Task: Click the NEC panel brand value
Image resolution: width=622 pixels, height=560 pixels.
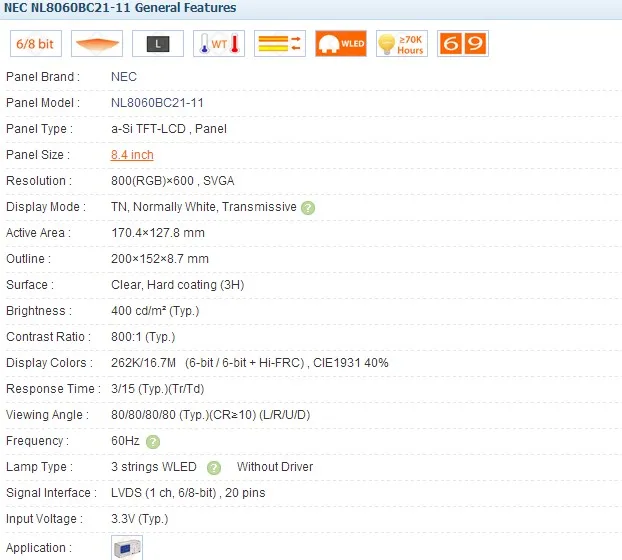Action: [x=124, y=77]
